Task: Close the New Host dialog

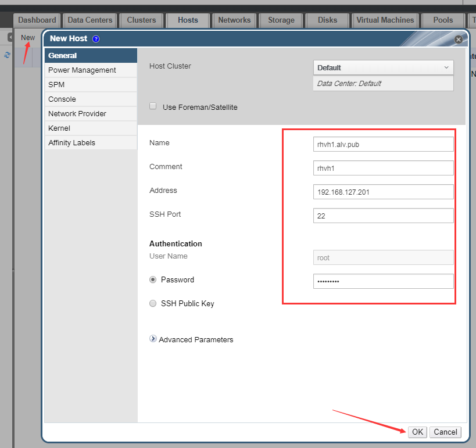Action: (x=459, y=40)
